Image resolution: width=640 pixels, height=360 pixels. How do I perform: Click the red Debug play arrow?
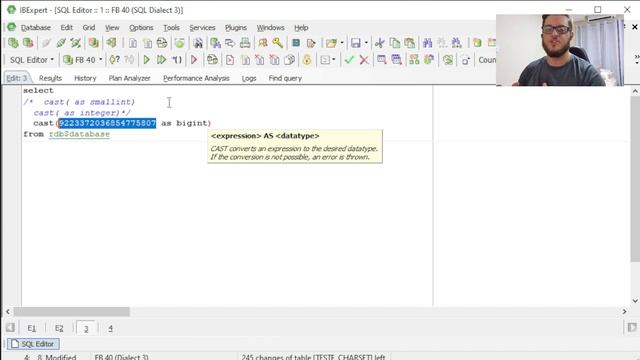(x=194, y=60)
